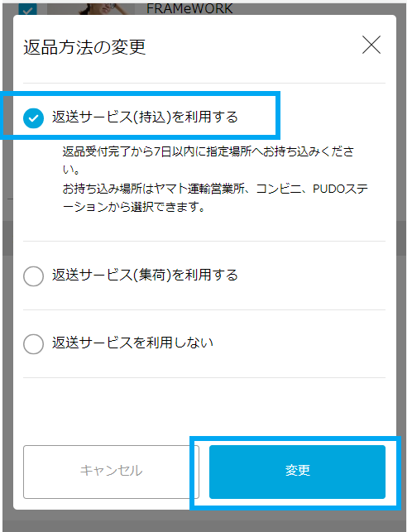Screen dimensions: 412x532
Task: Click the white checkmark in selected option
Action: point(33,118)
